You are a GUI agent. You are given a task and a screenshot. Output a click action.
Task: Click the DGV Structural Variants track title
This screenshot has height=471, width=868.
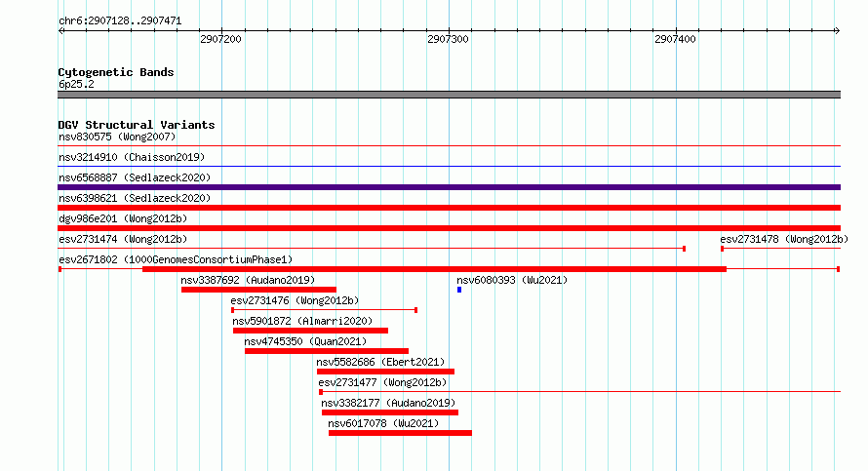(x=137, y=125)
